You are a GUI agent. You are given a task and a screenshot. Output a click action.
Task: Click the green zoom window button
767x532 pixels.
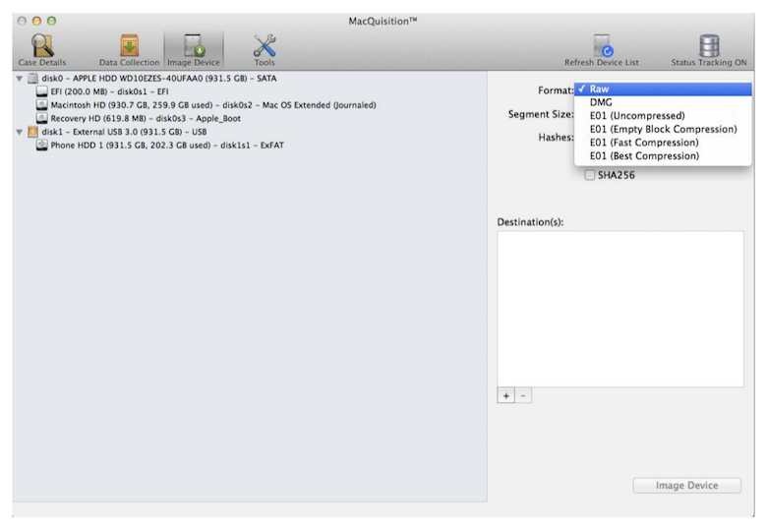pos(51,21)
